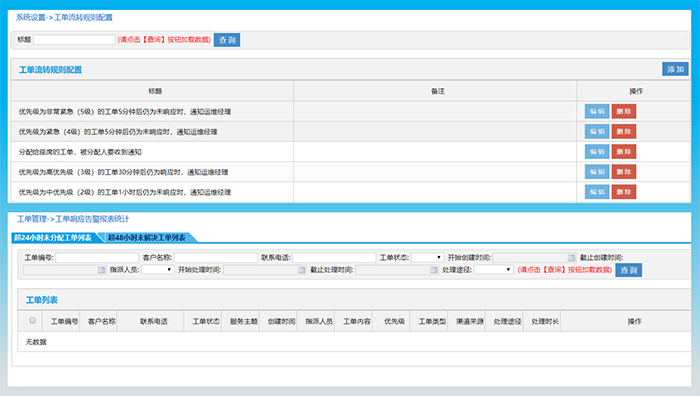This screenshot has width=700, height=396.
Task: Delete the 高优先级（3级）rule row
Action: click(x=624, y=171)
